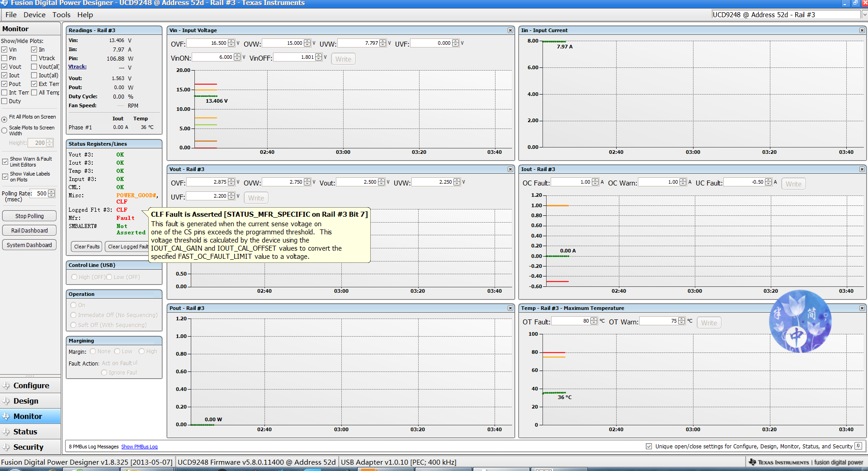
Task: Select Fit All Plots on Screen option
Action: pyautogui.click(x=4, y=119)
